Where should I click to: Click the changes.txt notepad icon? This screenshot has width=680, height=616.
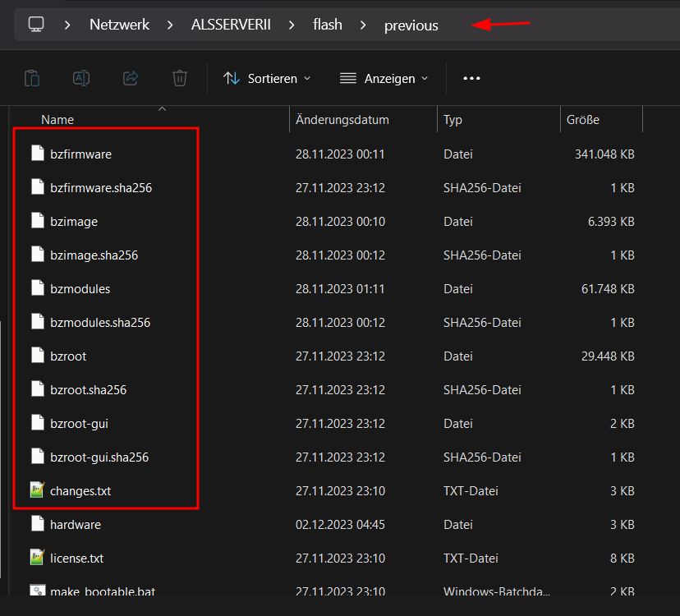(37, 490)
